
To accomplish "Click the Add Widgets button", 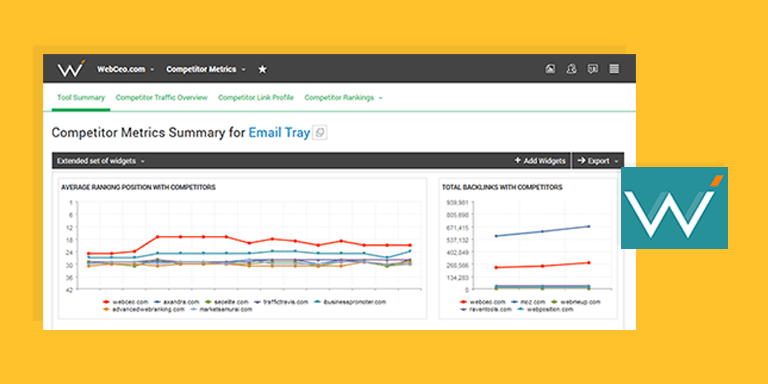I will pos(540,161).
